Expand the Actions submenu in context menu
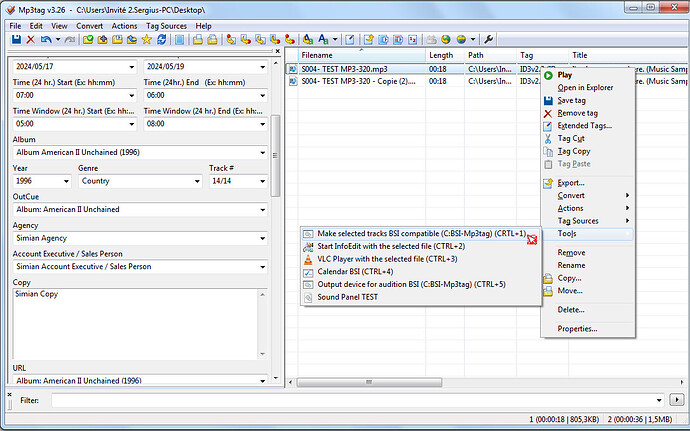This screenshot has width=690, height=431. coord(587,208)
